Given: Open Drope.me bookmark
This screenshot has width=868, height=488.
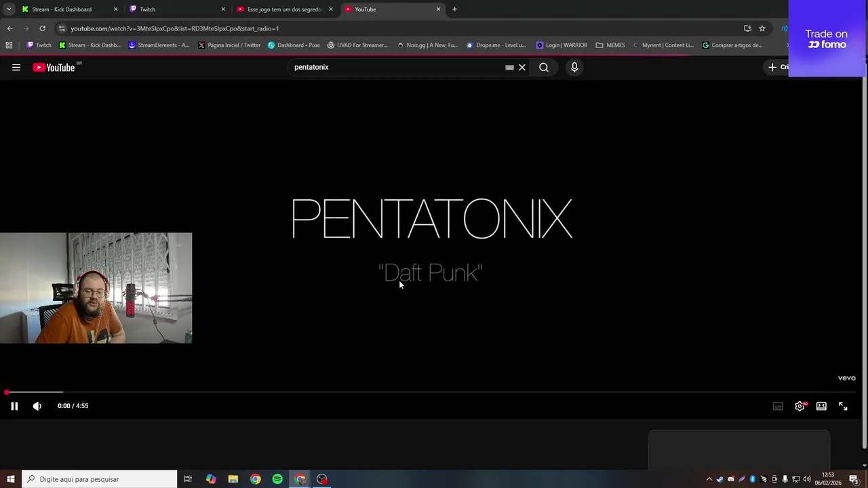Looking at the screenshot, I should click(x=496, y=45).
